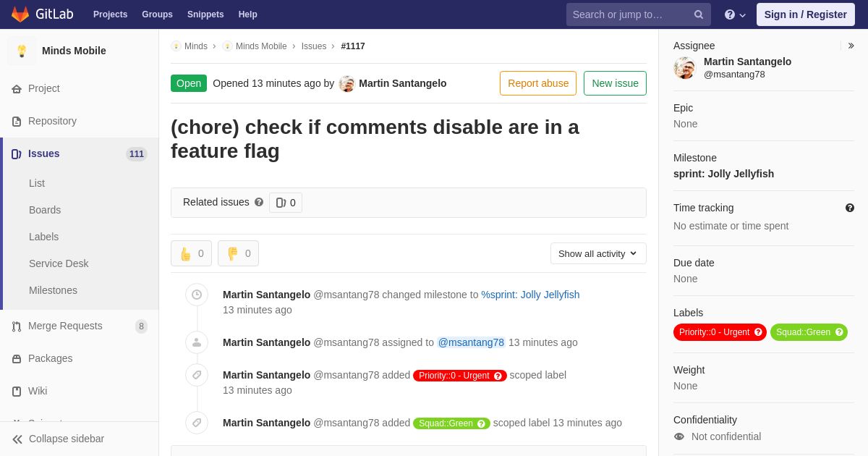Click help icon on Squad::Green label in activity
The image size is (868, 456).
(481, 423)
